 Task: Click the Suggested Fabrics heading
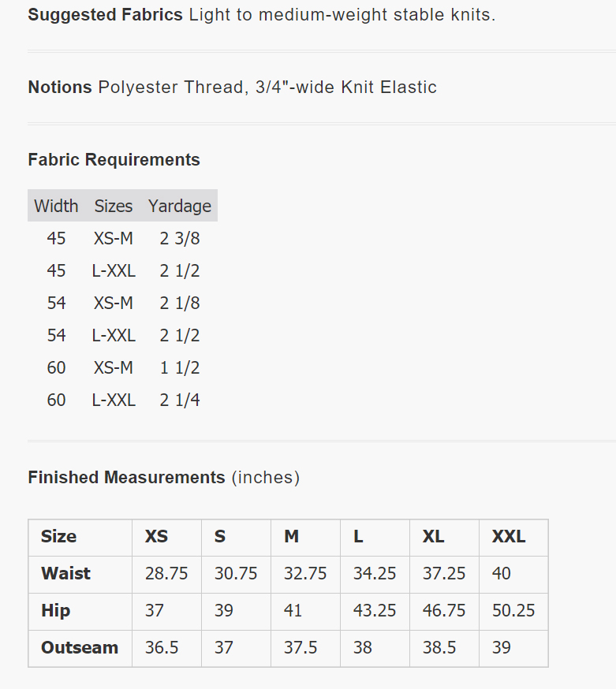[x=105, y=15]
